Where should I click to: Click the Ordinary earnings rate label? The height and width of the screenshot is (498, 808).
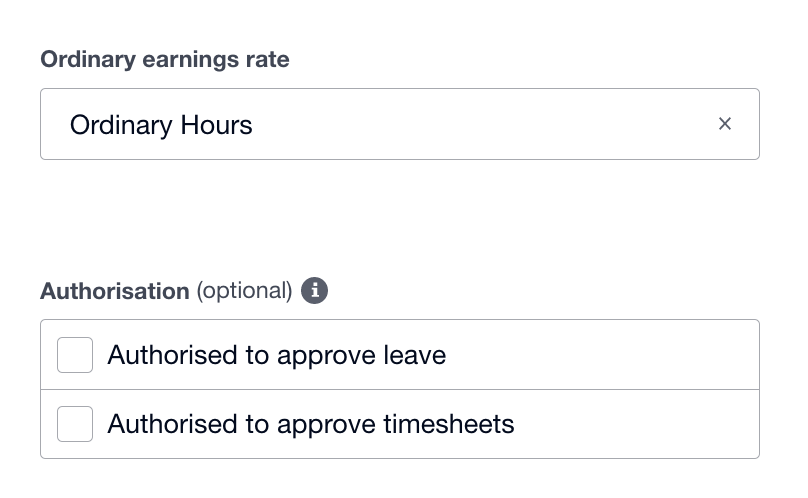click(165, 60)
